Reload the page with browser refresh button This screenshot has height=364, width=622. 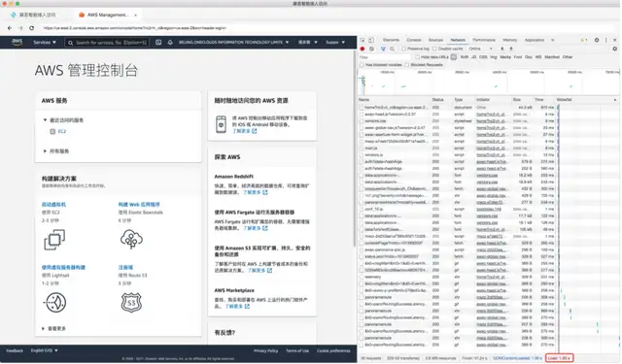coord(32,28)
